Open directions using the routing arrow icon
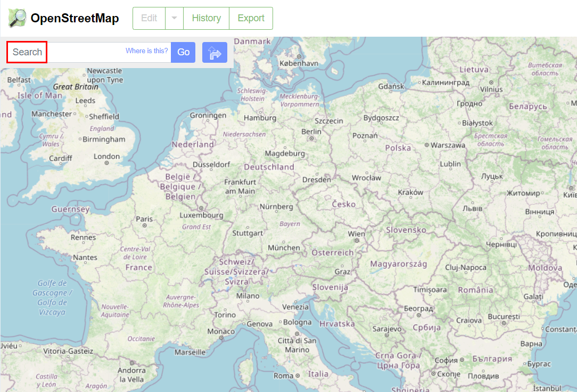The width and height of the screenshot is (577, 392). coord(215,52)
